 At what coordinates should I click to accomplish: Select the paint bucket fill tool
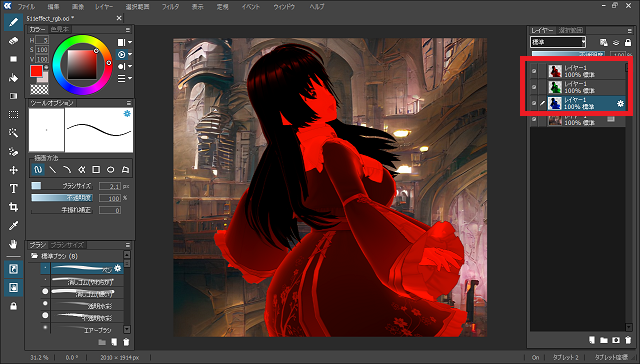[x=13, y=78]
